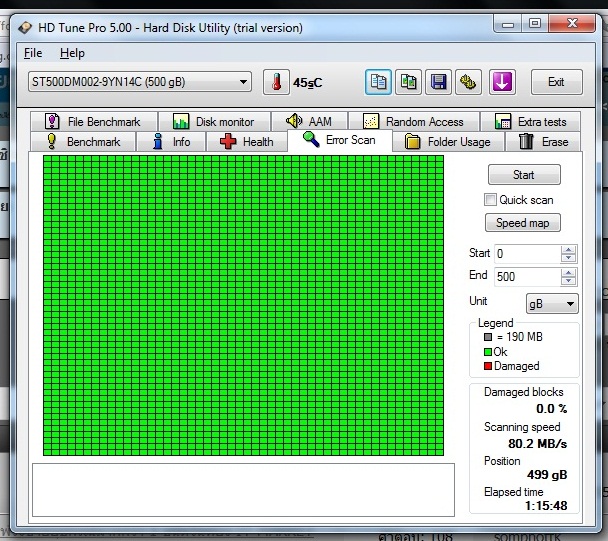
Task: Open options via the gears icon
Action: (468, 82)
